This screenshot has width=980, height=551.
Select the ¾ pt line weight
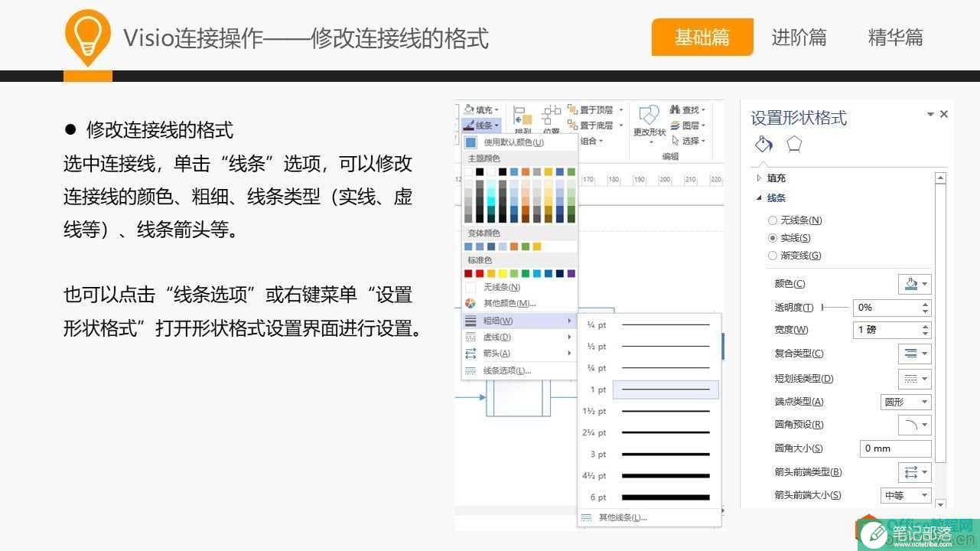[649, 368]
